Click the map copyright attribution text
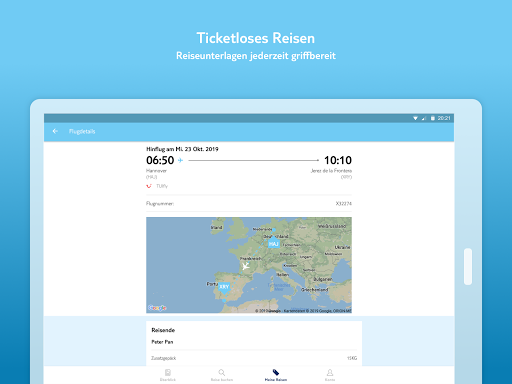 coord(303,311)
